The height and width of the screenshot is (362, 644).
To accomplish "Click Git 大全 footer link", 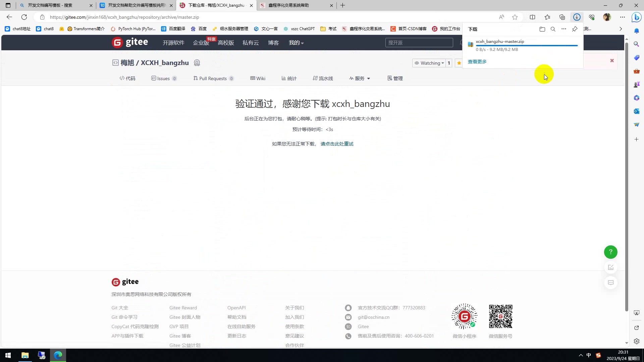I will point(120,308).
